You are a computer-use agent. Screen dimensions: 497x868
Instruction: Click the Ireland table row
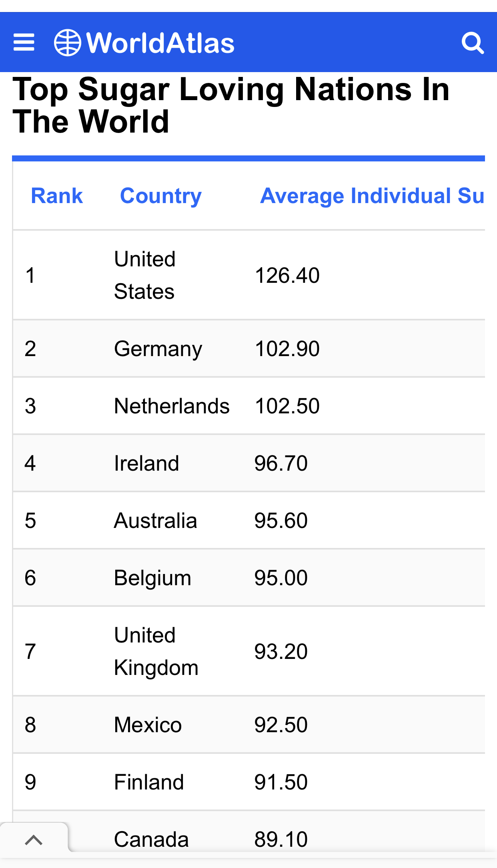click(x=249, y=463)
